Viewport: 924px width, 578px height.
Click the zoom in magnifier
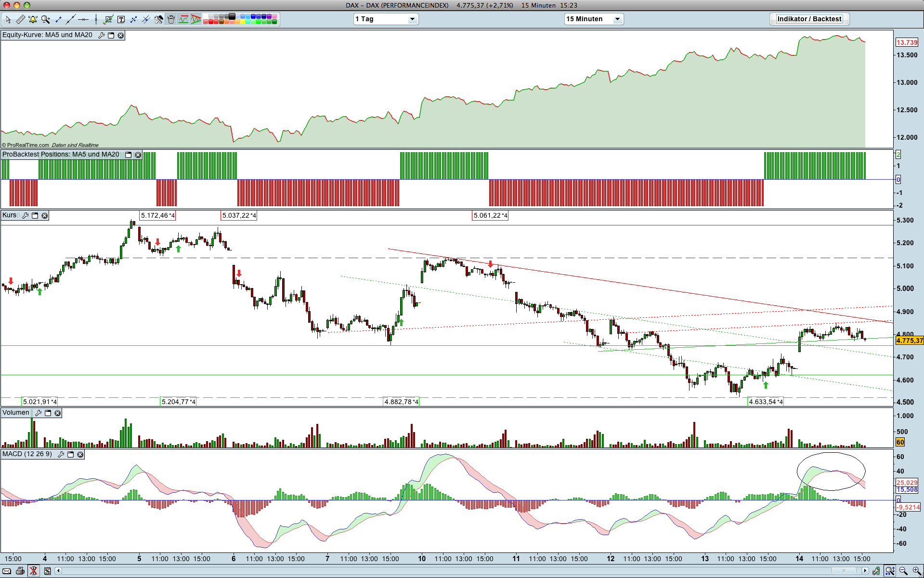click(x=917, y=571)
